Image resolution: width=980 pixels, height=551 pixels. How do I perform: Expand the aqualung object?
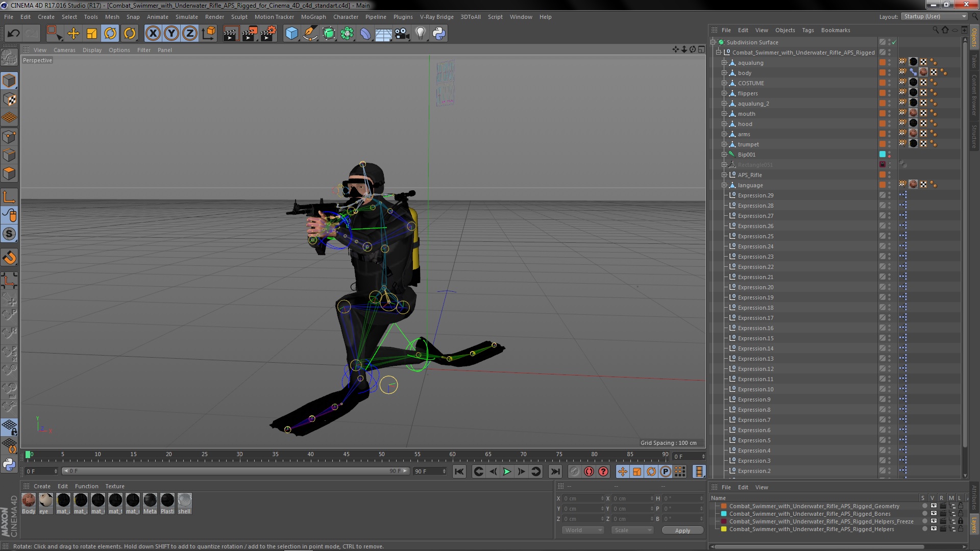[724, 63]
